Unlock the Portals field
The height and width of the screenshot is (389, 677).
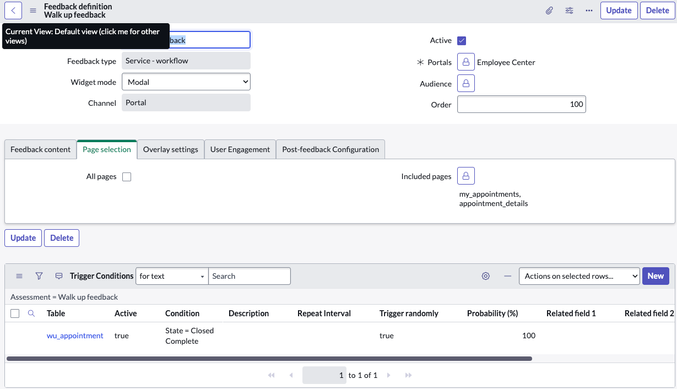466,62
